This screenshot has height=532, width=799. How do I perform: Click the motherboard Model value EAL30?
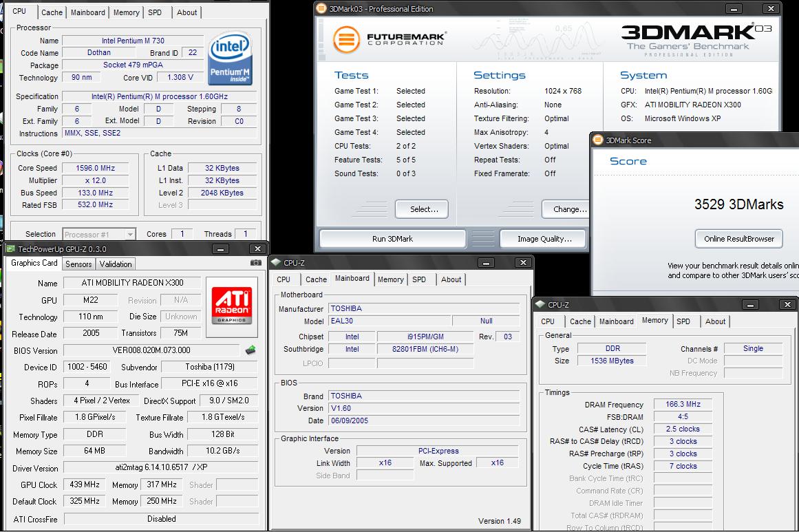390,321
